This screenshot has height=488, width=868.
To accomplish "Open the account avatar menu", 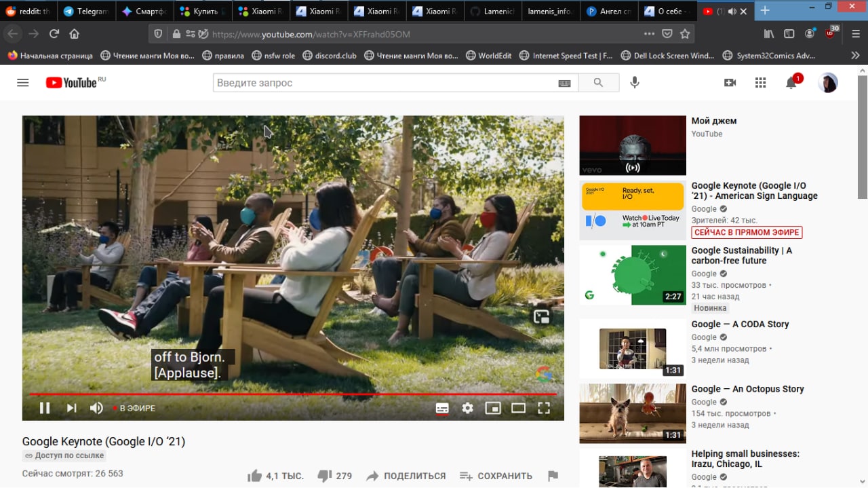I will pos(828,83).
